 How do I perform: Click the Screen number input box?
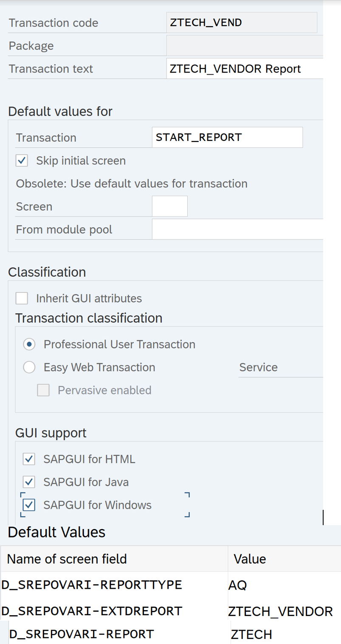coord(169,206)
